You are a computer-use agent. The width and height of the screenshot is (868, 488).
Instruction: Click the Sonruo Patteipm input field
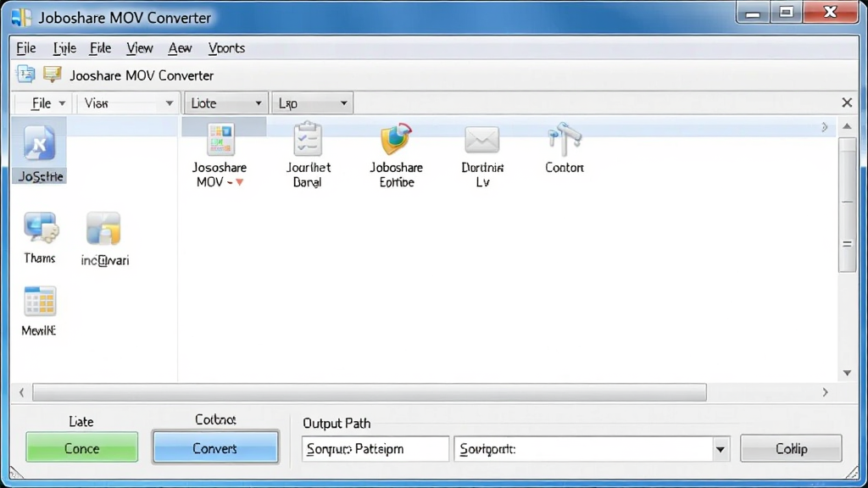click(376, 449)
